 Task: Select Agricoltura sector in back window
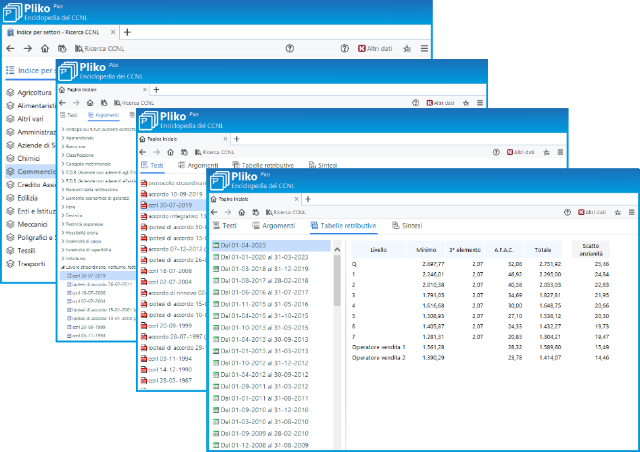pos(29,93)
